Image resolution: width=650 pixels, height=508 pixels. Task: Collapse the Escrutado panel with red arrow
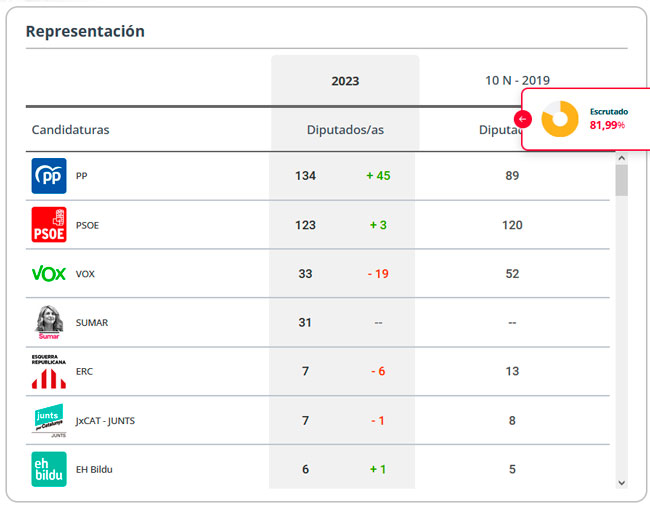point(523,119)
